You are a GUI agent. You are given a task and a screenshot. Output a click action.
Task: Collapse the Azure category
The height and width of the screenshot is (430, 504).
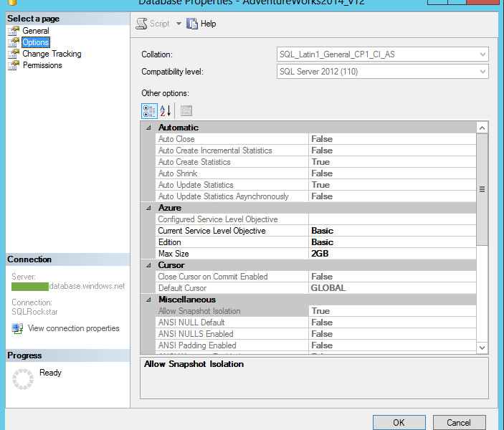[148, 208]
